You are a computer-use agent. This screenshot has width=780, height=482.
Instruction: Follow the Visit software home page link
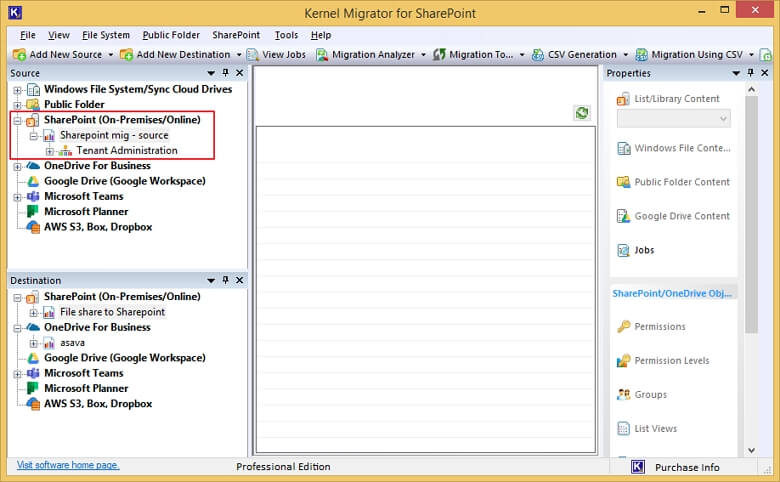68,465
